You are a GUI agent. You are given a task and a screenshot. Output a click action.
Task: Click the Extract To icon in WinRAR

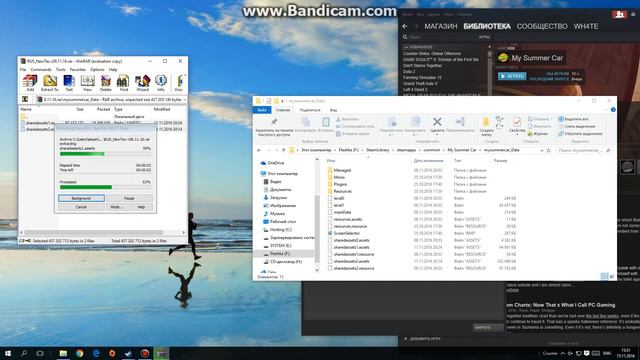tap(49, 83)
